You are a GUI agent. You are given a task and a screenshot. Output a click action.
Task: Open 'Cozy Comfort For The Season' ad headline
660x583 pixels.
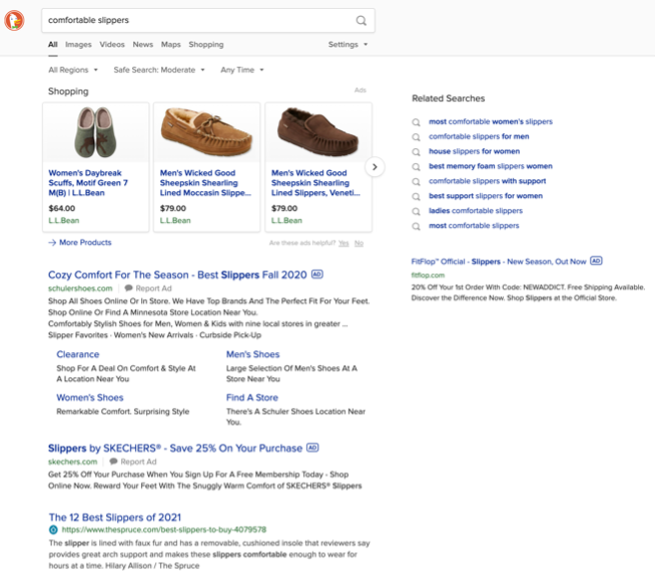point(177,275)
